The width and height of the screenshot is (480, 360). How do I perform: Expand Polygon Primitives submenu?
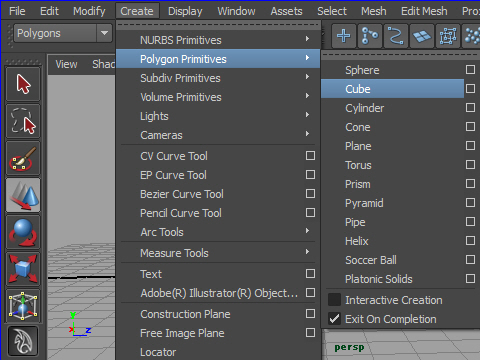(218, 59)
